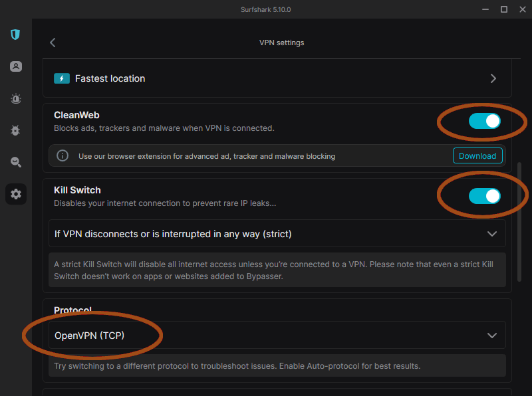
Task: Open the Alert siren icon in sidebar
Action: (x=15, y=98)
